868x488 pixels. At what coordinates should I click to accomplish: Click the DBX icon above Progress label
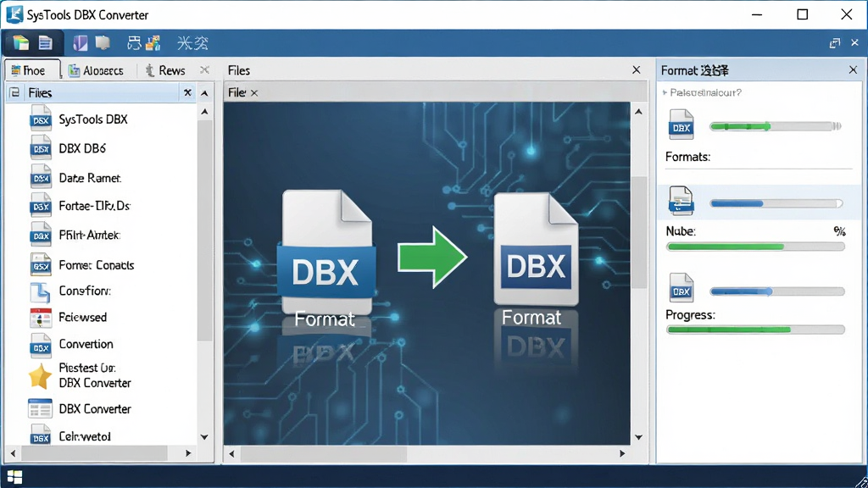(681, 288)
